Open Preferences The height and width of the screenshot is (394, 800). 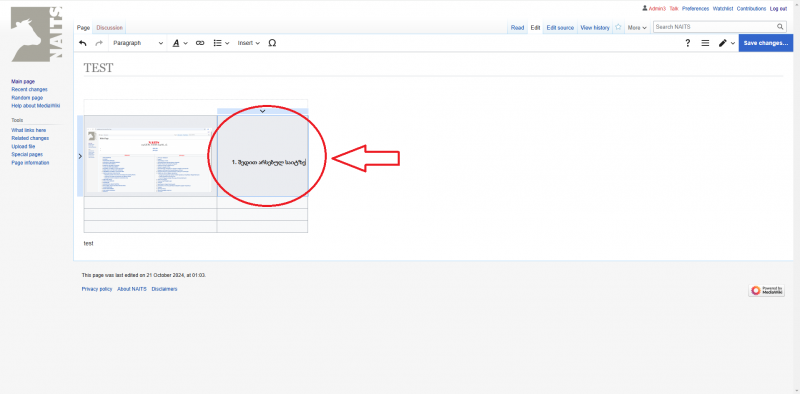[695, 9]
